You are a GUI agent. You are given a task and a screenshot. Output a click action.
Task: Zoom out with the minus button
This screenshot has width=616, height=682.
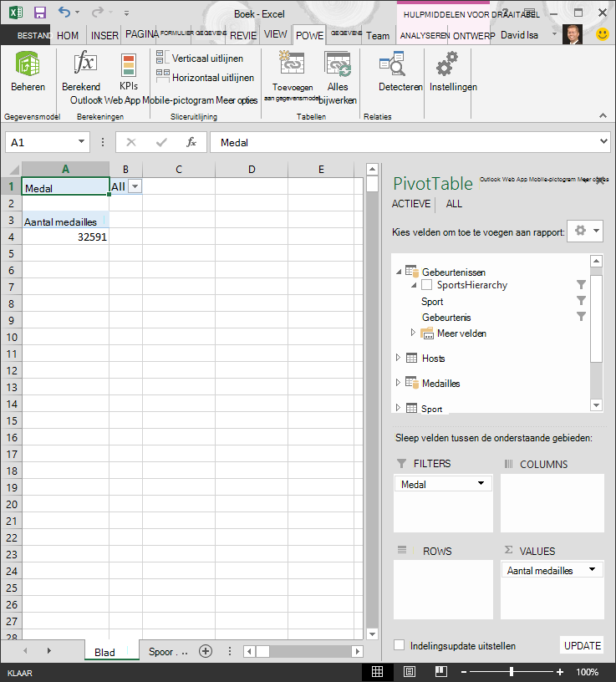coord(464,672)
